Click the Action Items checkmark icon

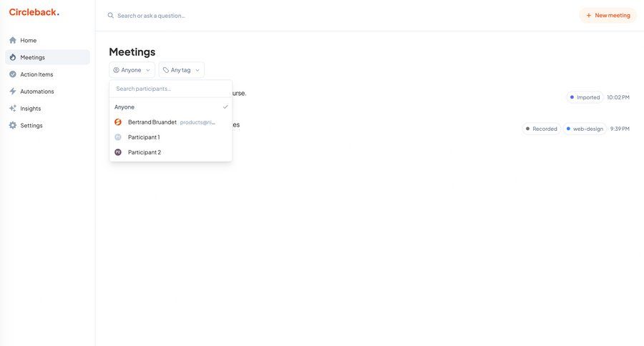point(13,74)
